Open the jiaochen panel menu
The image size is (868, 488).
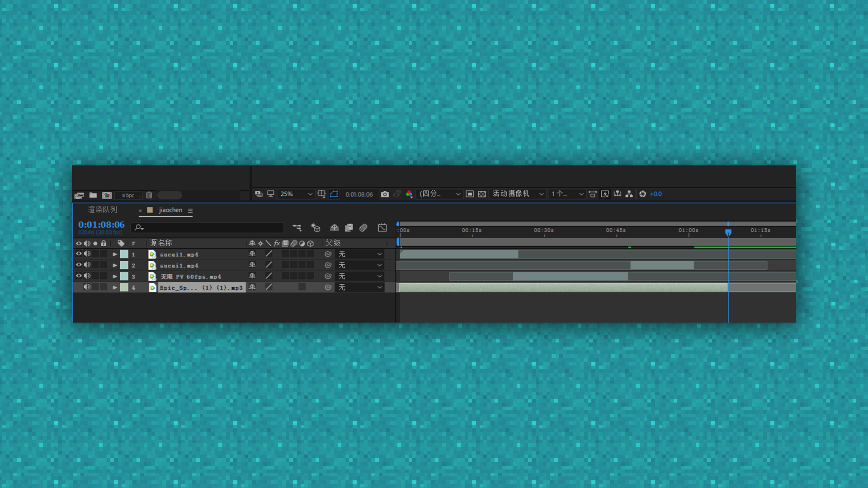190,211
